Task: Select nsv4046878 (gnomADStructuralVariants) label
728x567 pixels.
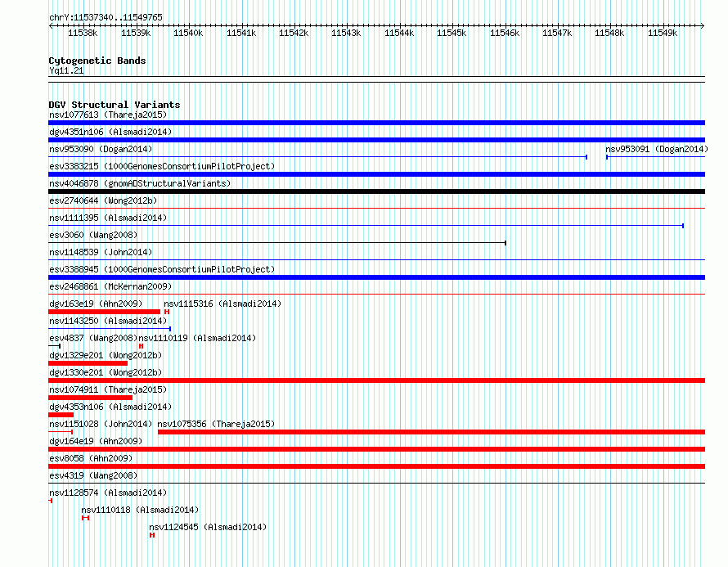Action: click(x=140, y=183)
